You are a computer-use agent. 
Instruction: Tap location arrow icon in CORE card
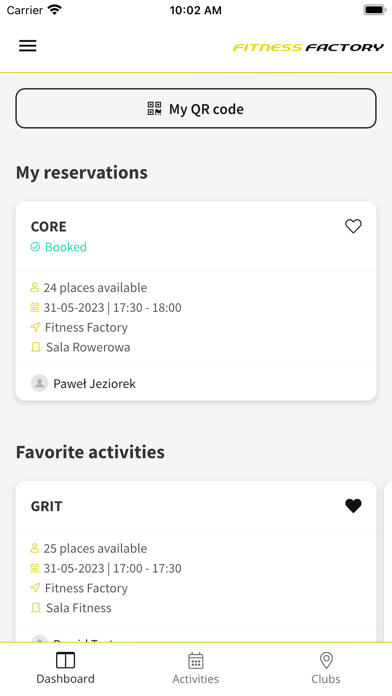(35, 327)
